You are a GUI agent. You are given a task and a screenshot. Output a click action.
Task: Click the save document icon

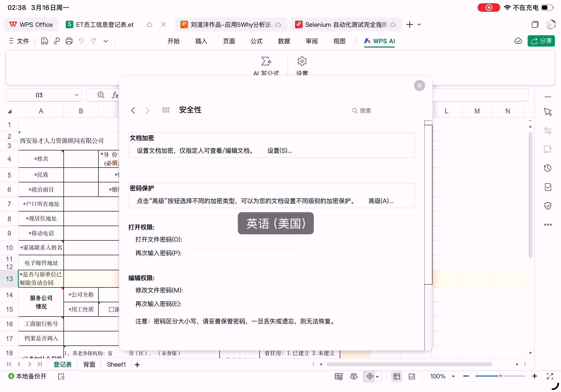44,41
